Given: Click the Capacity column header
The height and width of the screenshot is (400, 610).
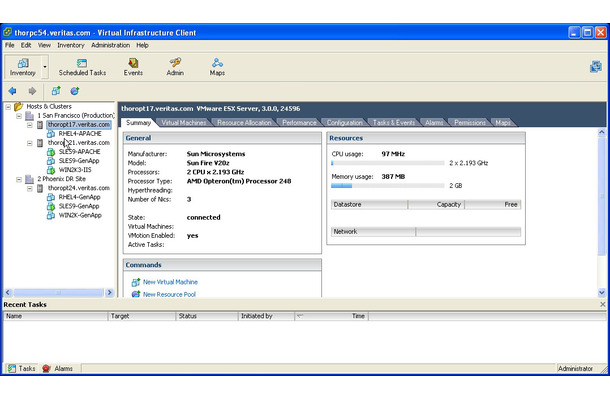Looking at the screenshot, I should tap(436, 205).
